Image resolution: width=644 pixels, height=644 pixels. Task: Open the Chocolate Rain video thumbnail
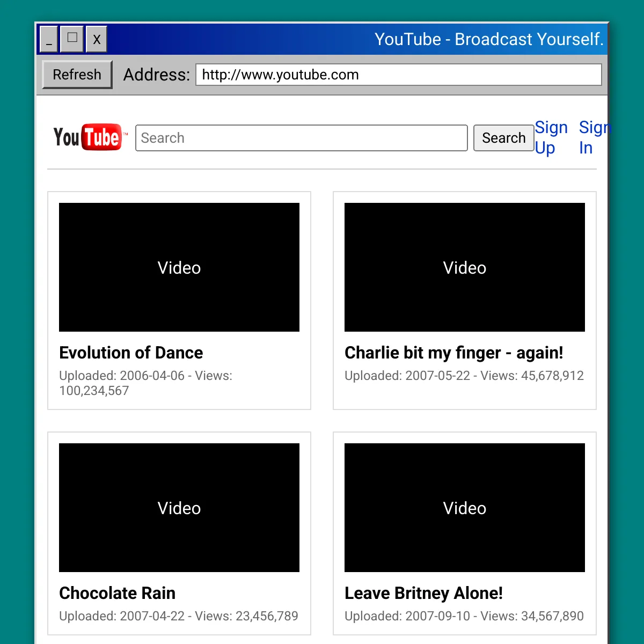tap(179, 507)
